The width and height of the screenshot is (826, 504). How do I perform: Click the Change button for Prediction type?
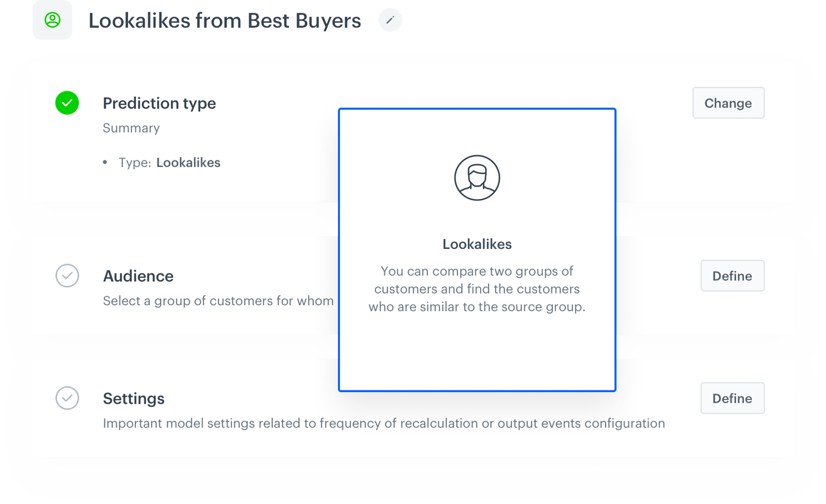click(728, 103)
